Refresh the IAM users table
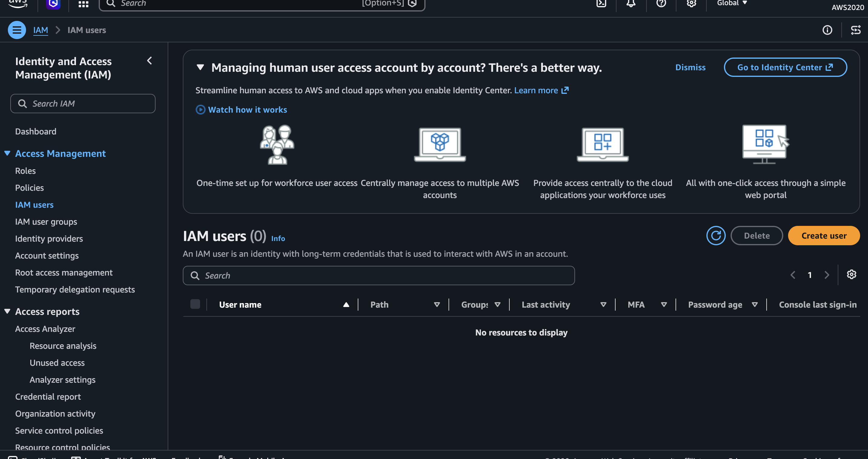This screenshot has height=459, width=868. [716, 236]
